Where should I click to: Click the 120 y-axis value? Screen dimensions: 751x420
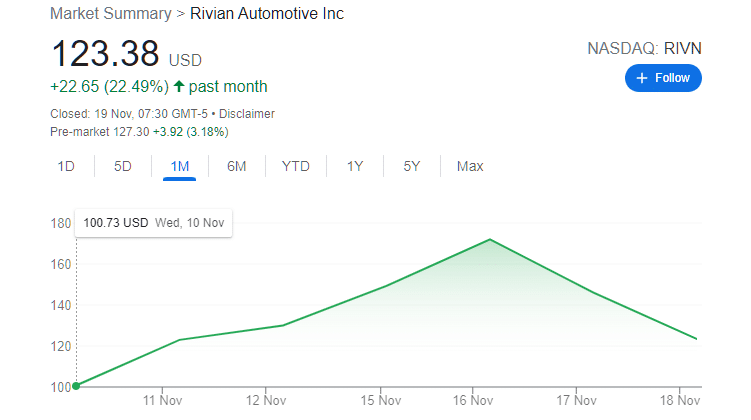pyautogui.click(x=61, y=346)
